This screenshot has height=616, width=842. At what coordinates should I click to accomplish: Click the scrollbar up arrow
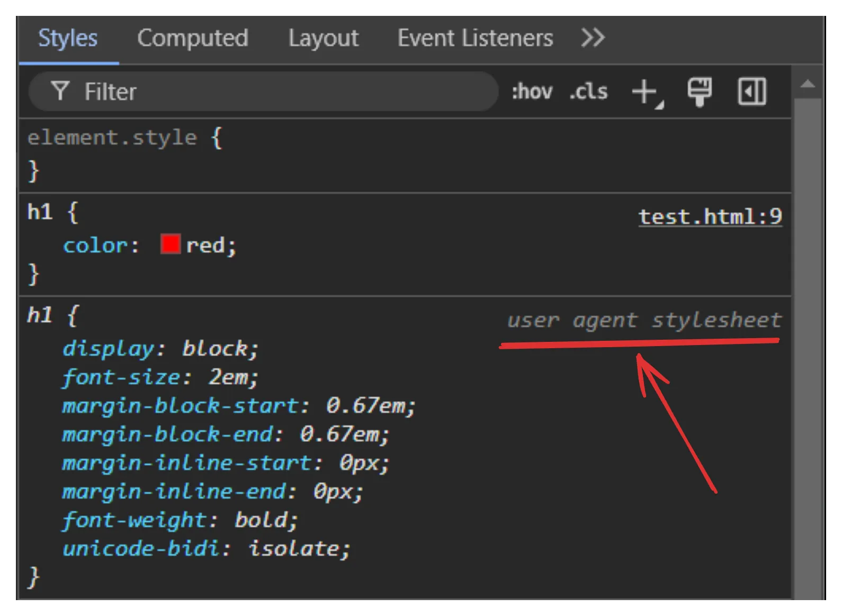(808, 84)
